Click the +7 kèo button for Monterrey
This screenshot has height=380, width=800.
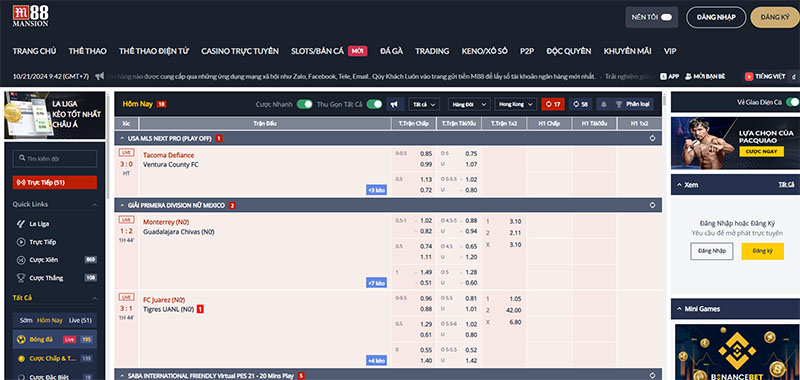377,283
